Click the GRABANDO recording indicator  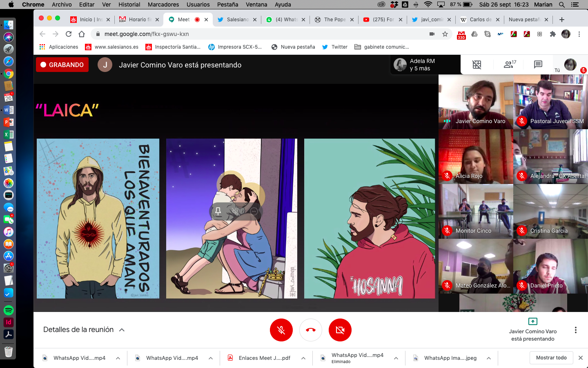pyautogui.click(x=62, y=65)
